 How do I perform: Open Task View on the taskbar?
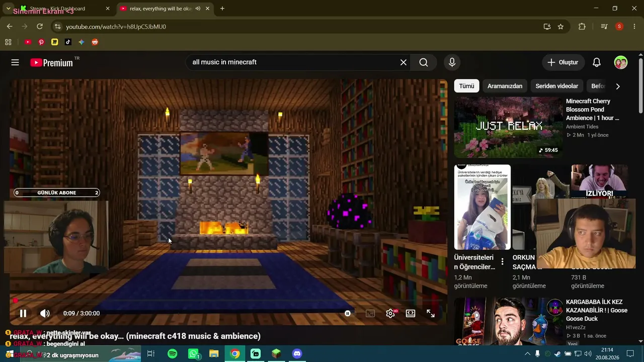pos(150,354)
